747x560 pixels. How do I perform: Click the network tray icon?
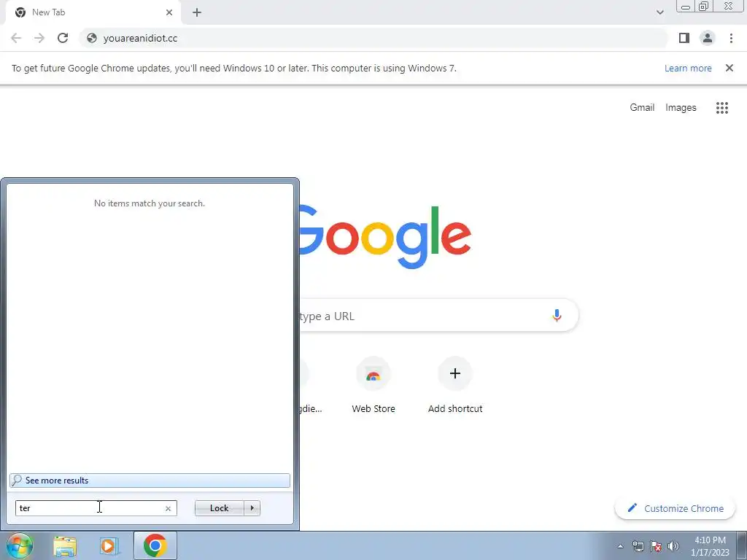click(638, 547)
